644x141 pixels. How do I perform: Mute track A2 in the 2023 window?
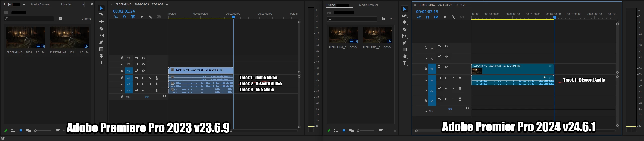[x=143, y=84]
